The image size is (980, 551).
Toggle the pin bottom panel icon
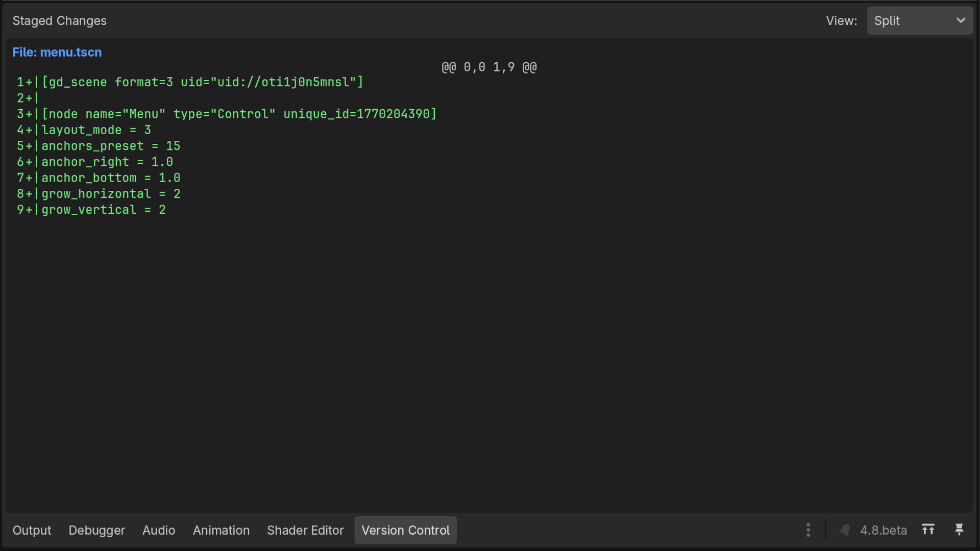tap(959, 530)
